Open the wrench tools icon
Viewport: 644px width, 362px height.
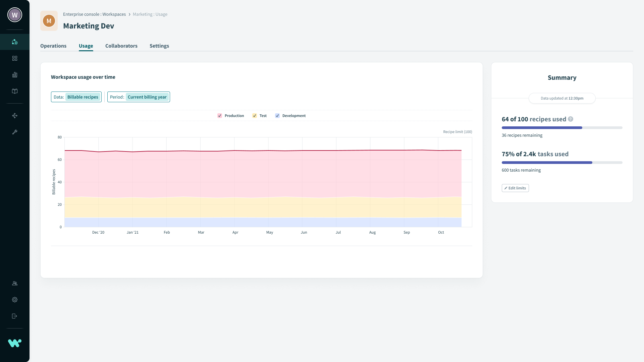15,132
